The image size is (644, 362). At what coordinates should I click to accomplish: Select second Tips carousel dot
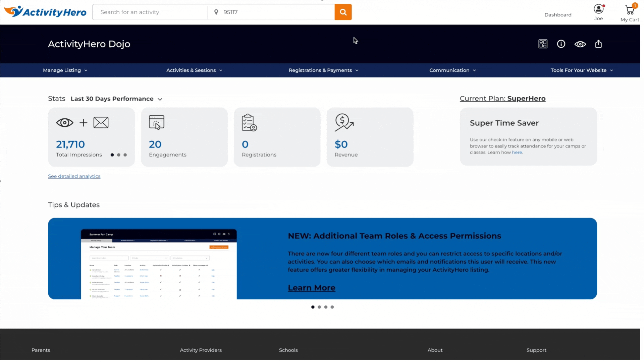[x=319, y=307]
